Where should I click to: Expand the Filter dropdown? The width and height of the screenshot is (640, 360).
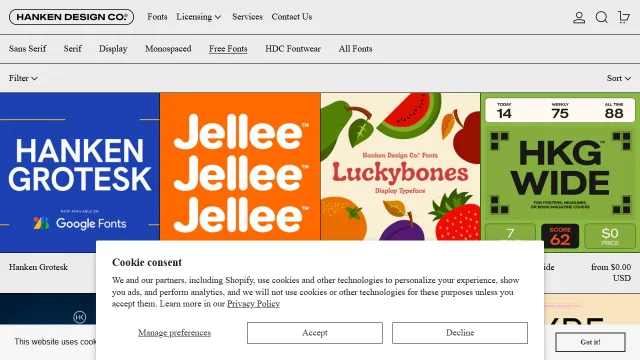(x=23, y=78)
